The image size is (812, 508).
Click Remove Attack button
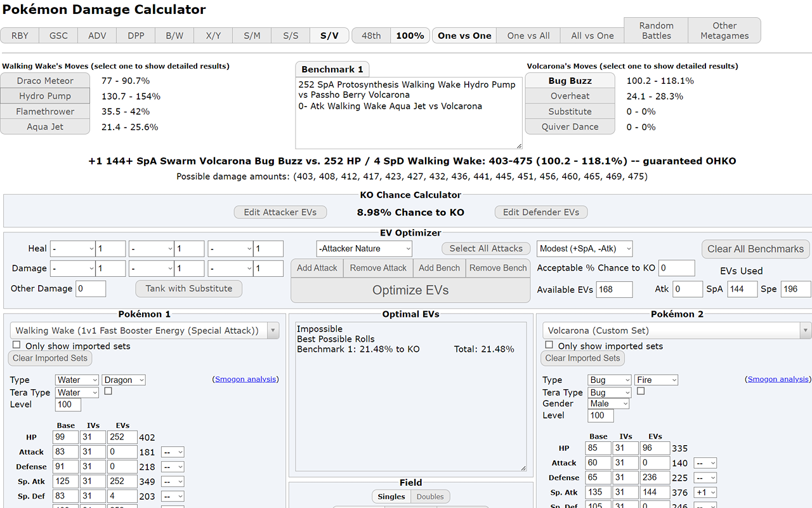click(378, 268)
